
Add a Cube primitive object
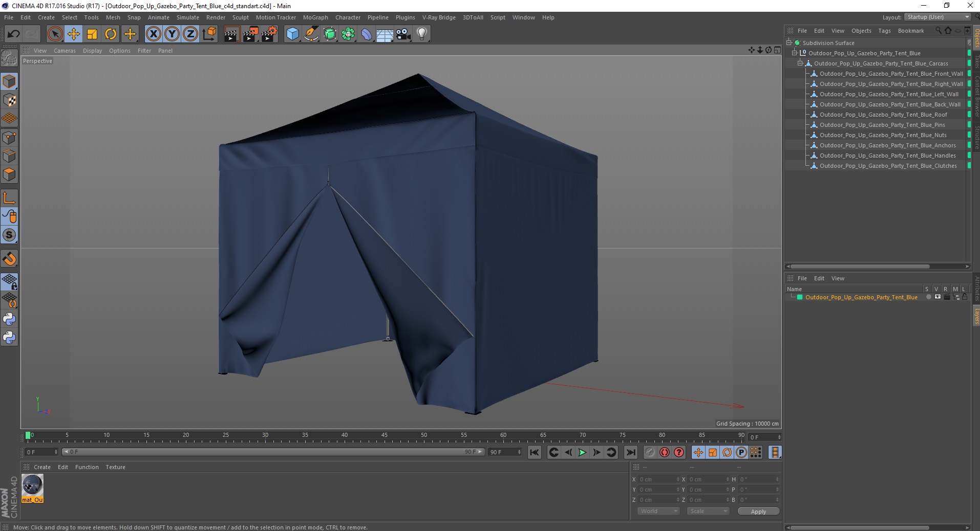292,34
